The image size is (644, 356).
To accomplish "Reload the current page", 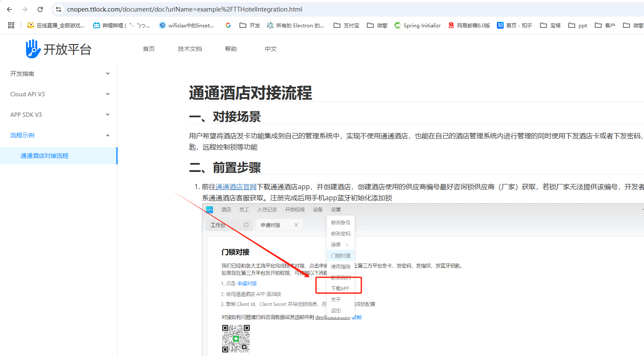I will pyautogui.click(x=40, y=9).
